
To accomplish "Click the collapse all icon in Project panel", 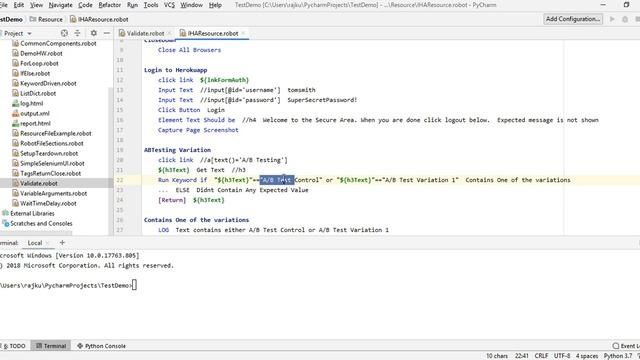I will coord(77,33).
